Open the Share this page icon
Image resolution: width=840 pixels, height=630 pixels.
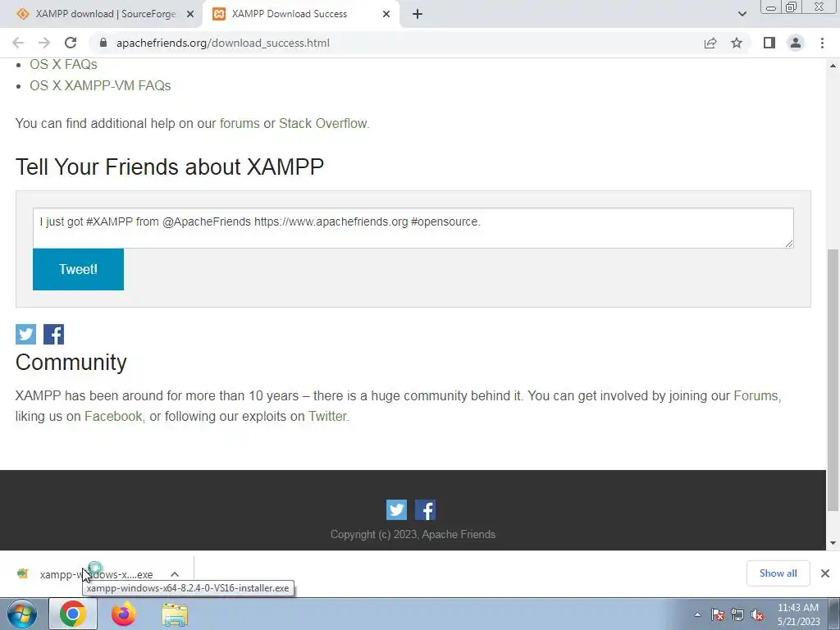coord(710,43)
